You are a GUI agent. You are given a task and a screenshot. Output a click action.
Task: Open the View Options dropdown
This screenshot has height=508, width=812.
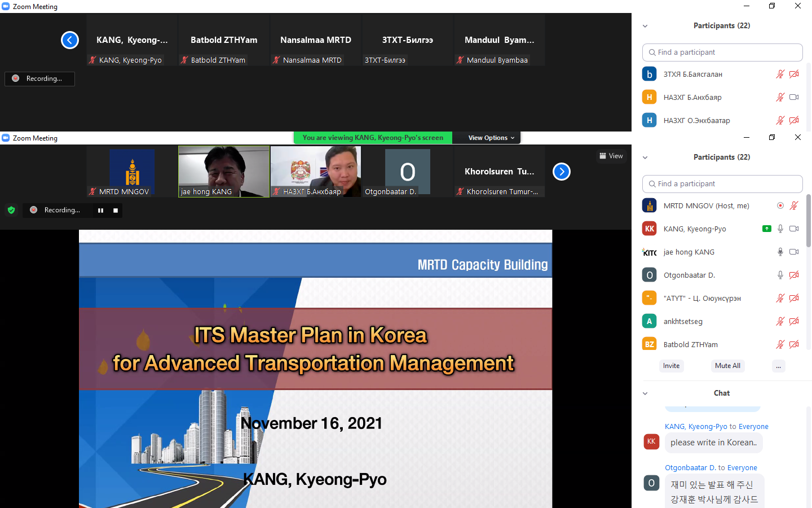pos(491,138)
